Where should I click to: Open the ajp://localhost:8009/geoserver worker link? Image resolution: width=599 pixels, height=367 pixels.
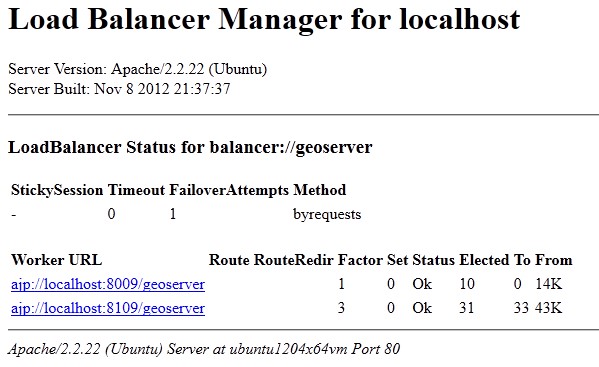coord(108,285)
